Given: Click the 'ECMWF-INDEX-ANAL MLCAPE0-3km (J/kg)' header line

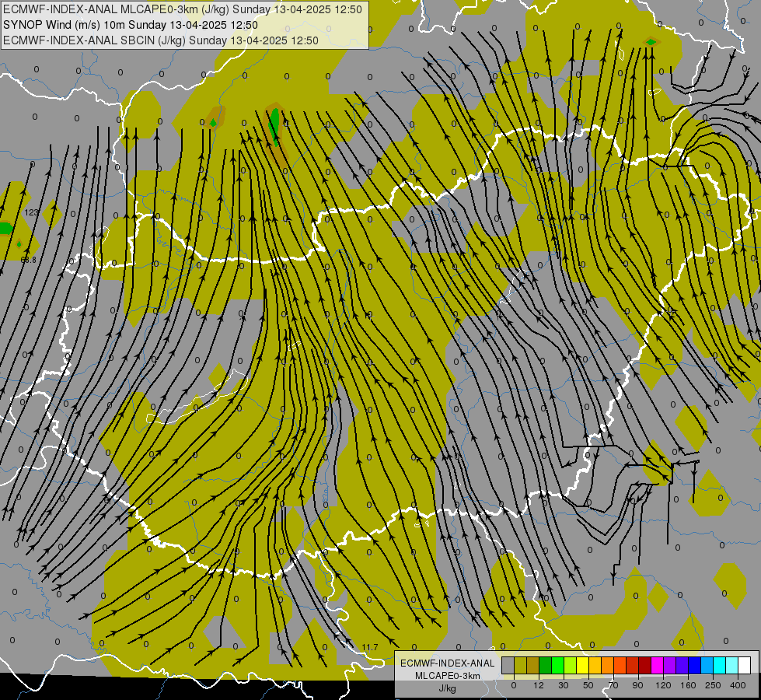Looking at the screenshot, I should 183,9.
